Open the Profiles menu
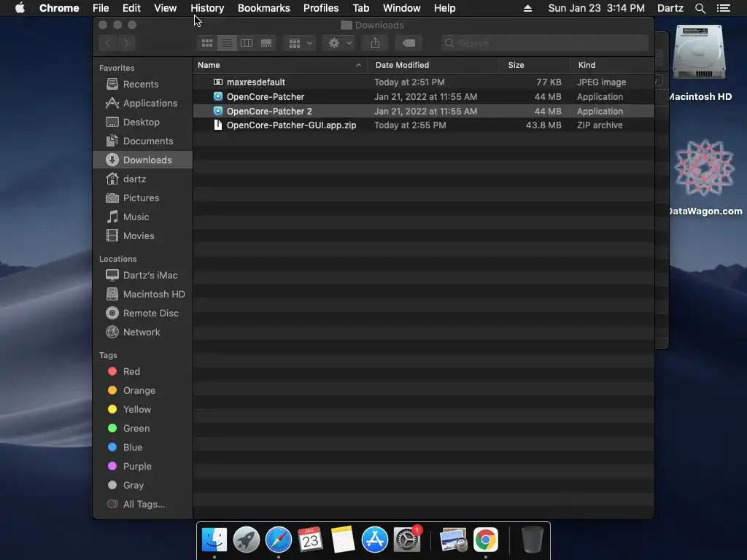Image resolution: width=747 pixels, height=560 pixels. (321, 8)
